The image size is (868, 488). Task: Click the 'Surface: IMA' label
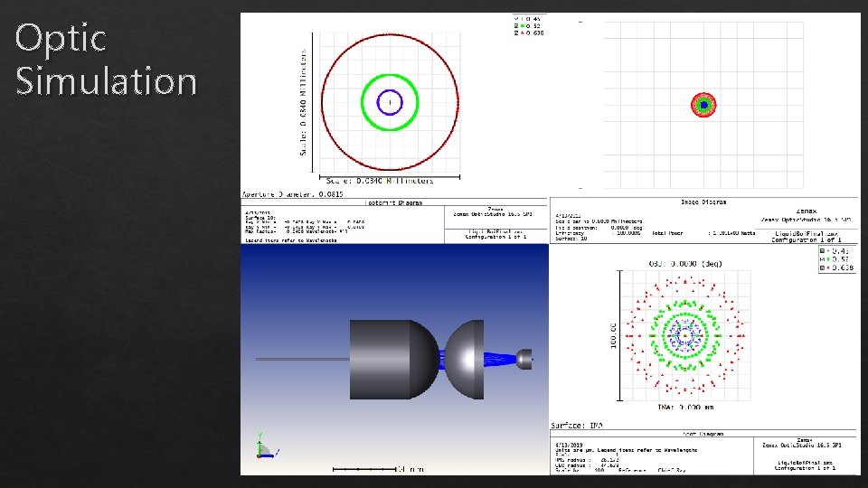point(577,426)
